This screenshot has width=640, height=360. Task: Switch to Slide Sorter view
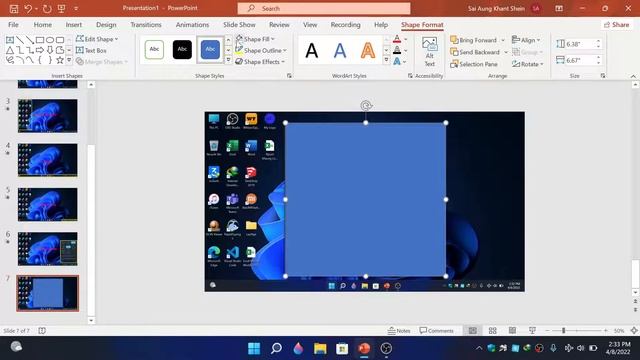click(493, 330)
